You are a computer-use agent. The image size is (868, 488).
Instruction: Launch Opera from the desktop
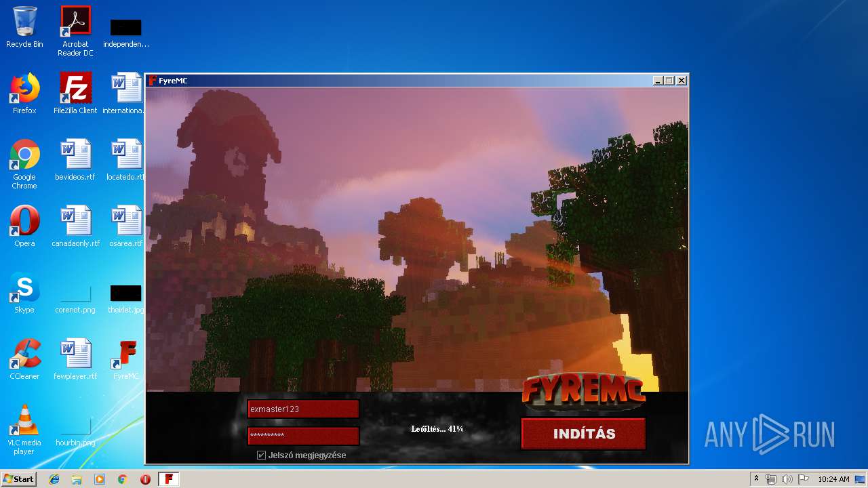point(24,226)
